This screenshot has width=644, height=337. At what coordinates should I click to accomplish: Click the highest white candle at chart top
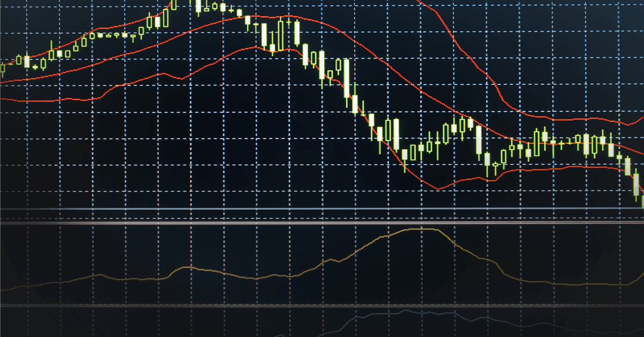click(198, 6)
